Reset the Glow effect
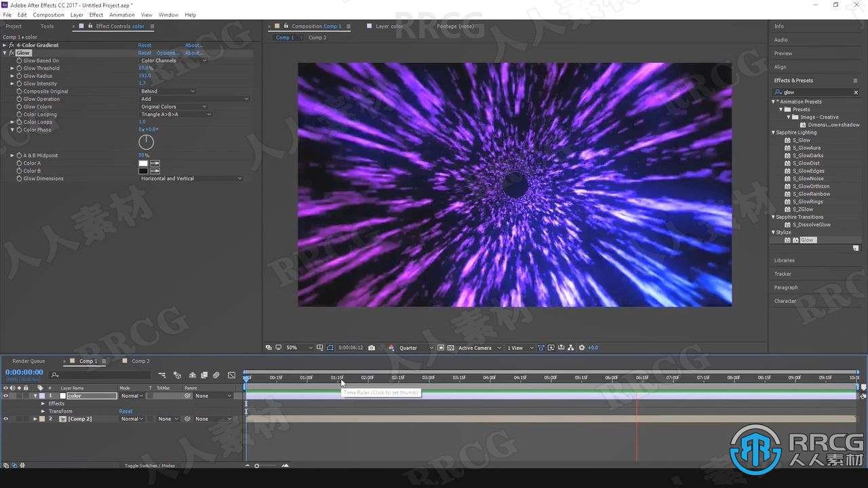The width and height of the screenshot is (868, 488). click(x=145, y=53)
